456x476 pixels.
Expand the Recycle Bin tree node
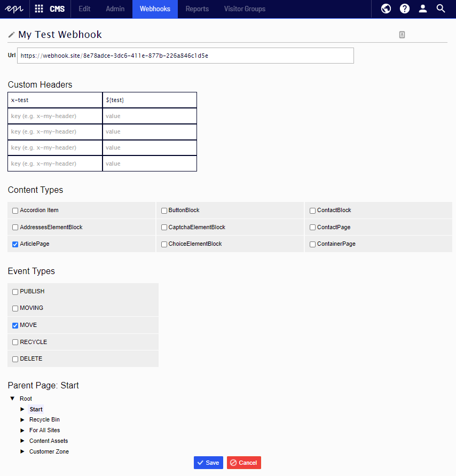tap(22, 420)
